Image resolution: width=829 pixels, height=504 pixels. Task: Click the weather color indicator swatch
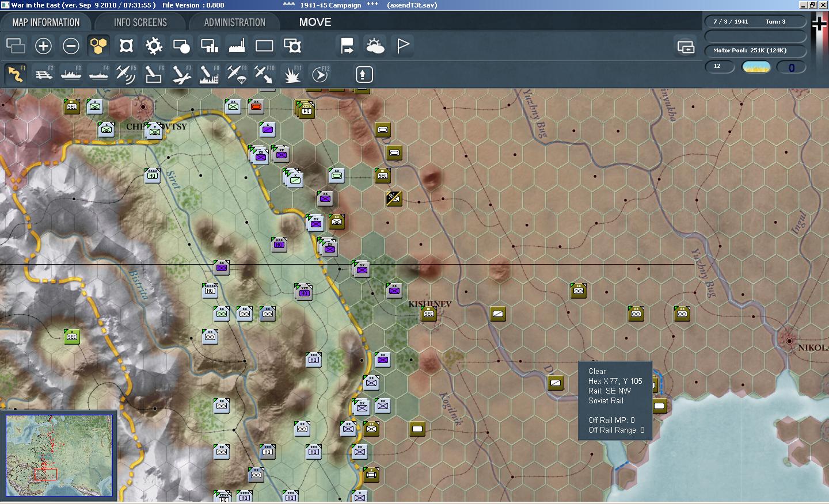click(x=756, y=67)
